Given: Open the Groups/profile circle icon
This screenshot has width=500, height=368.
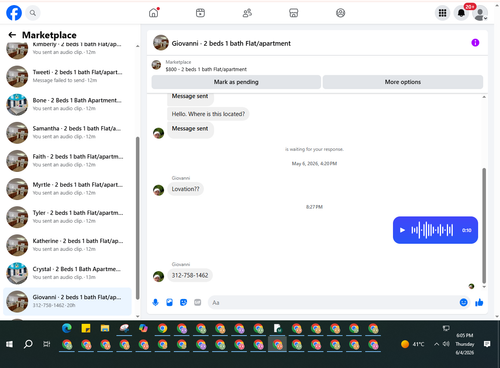Looking at the screenshot, I should (340, 13).
